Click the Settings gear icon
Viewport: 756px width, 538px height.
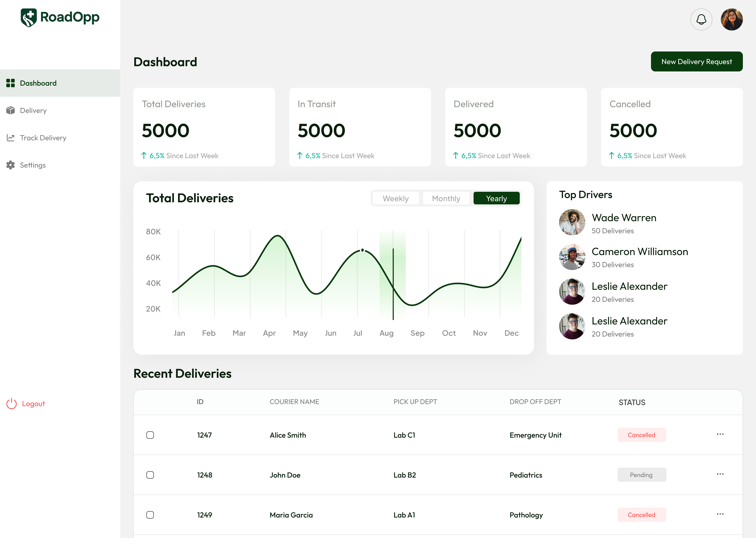11,165
